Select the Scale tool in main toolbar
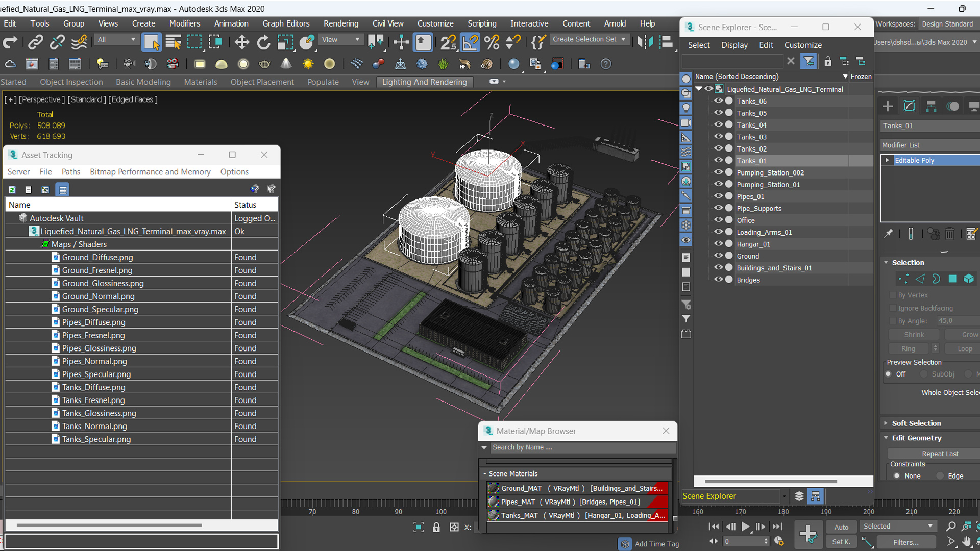Image resolution: width=980 pixels, height=551 pixels. point(285,42)
